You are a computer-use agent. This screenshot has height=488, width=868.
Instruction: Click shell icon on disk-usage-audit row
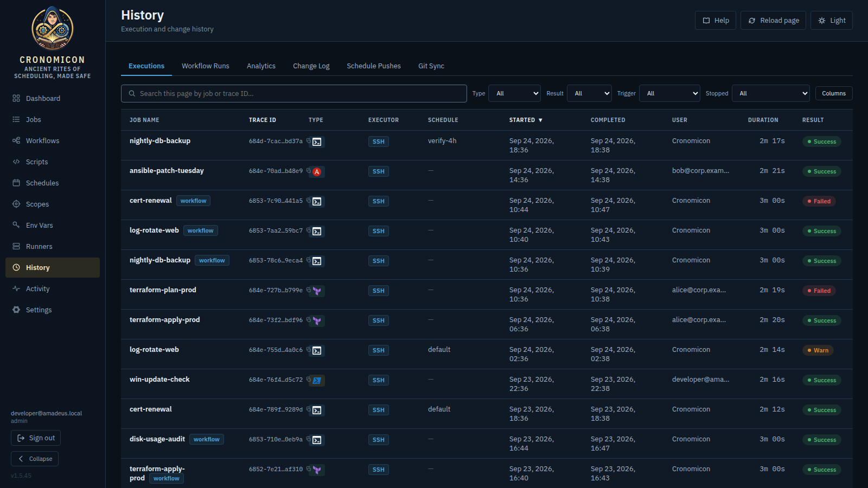(x=317, y=440)
